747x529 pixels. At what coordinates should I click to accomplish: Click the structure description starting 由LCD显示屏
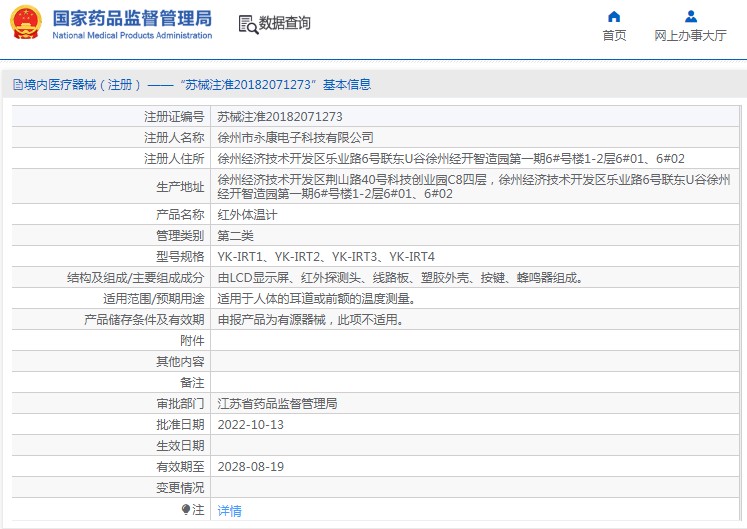tap(400, 278)
